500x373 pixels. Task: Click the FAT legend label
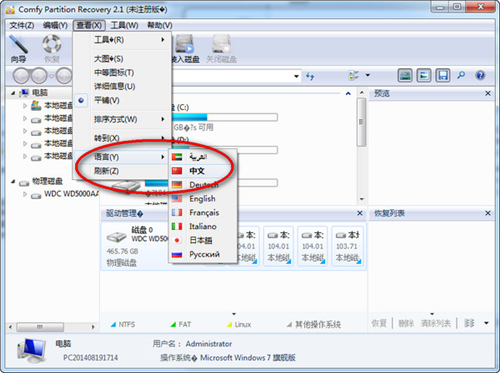(x=185, y=325)
